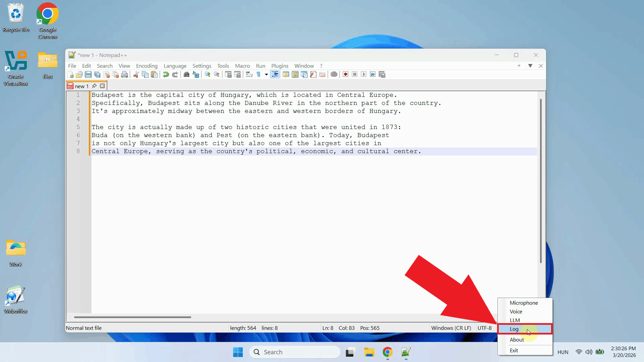The image size is (644, 362).
Task: Open the Encoding menu
Action: pos(147,66)
